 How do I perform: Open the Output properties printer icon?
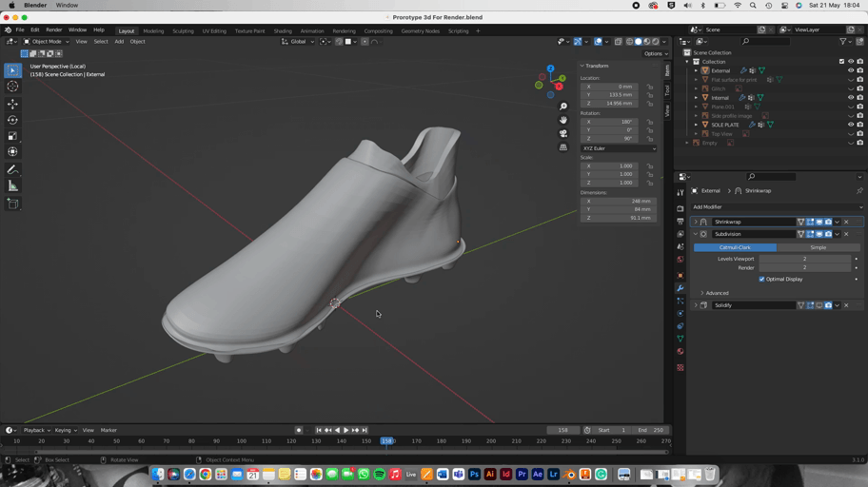tap(681, 222)
